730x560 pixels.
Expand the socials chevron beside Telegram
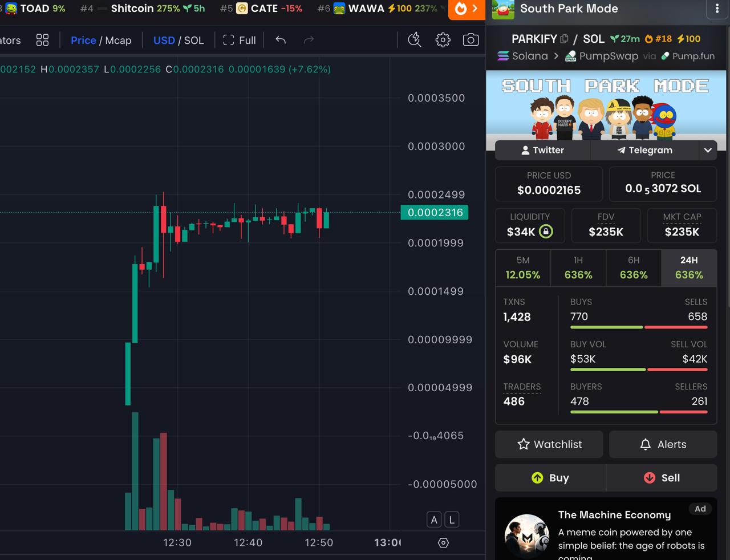[708, 150]
